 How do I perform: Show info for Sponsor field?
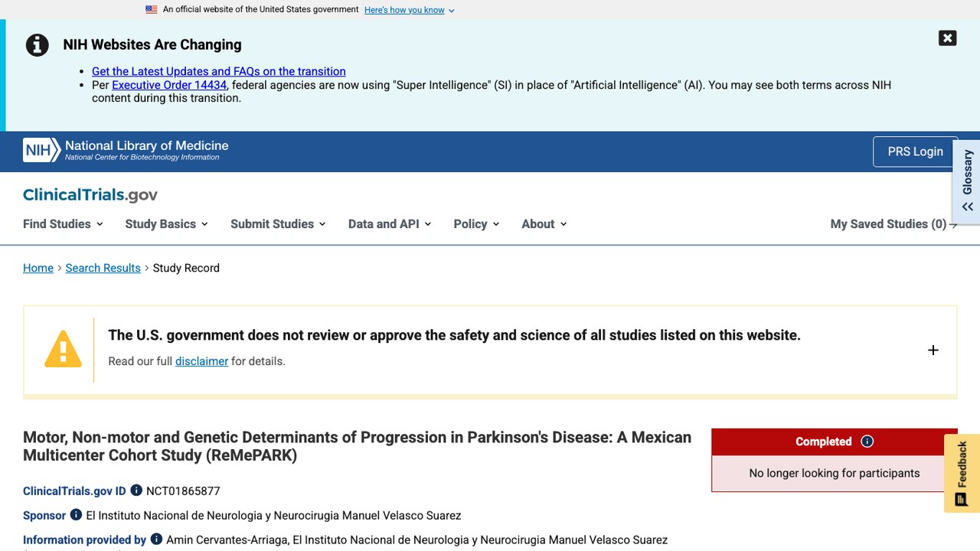[x=76, y=515]
